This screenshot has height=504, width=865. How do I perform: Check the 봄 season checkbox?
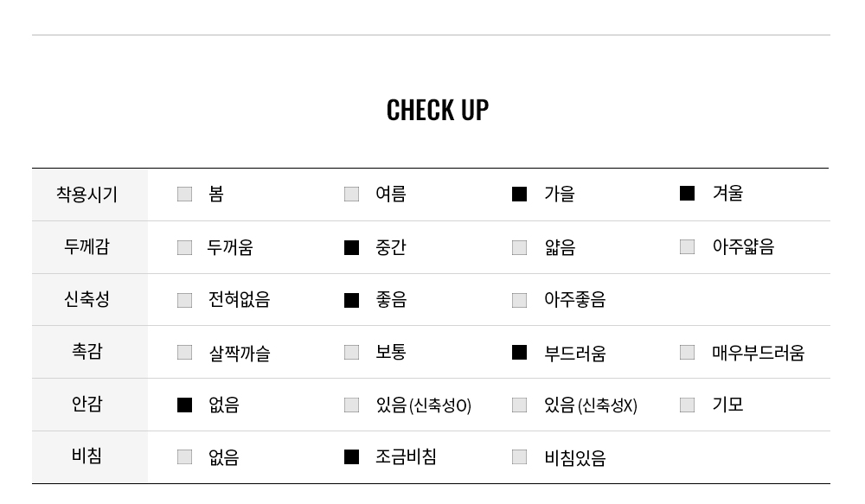184,195
